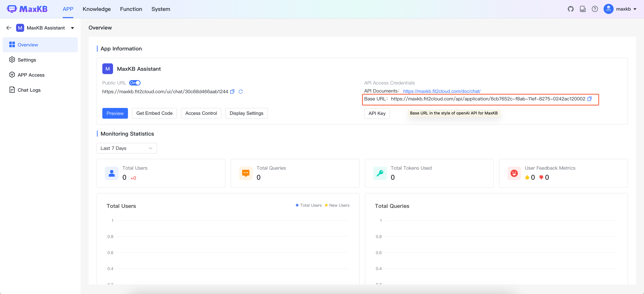Viewport: 644px width, 294px height.
Task: Click the Base URL address text
Action: pyautogui.click(x=488, y=99)
